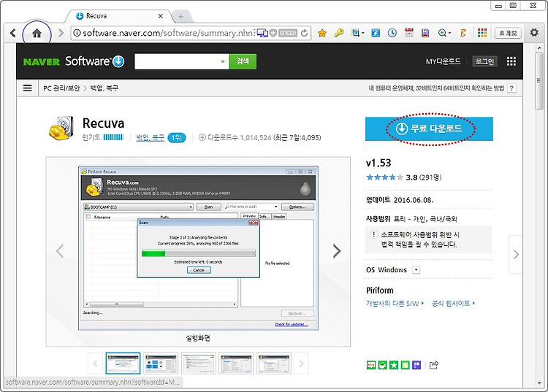Open the key password manager icon
548x392 pixels.
pyautogui.click(x=338, y=33)
